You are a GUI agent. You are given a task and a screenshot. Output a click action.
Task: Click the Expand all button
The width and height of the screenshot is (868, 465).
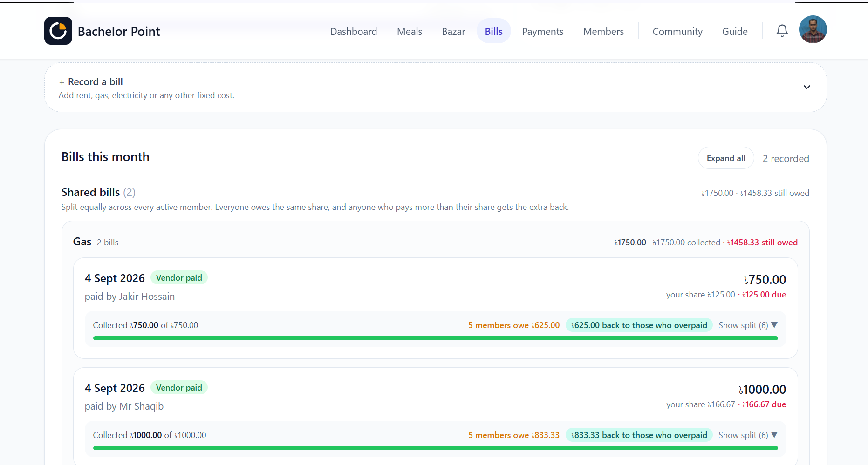(726, 158)
